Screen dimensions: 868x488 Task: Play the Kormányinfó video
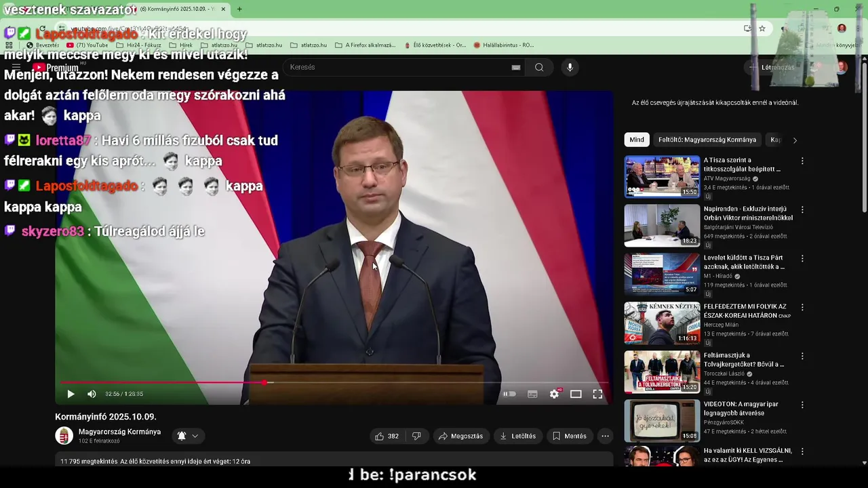[x=71, y=394]
